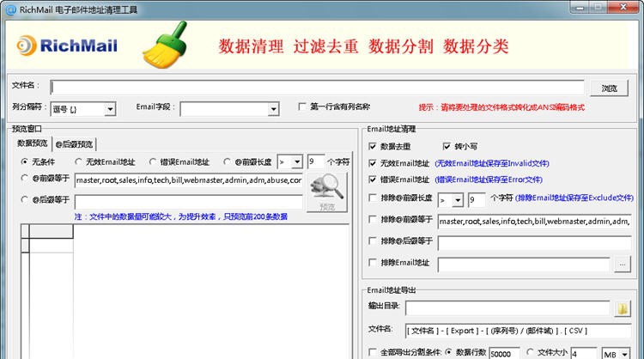Select 无效Email地址 preview radio button
Screen dimensions: 644x359
click(78, 161)
